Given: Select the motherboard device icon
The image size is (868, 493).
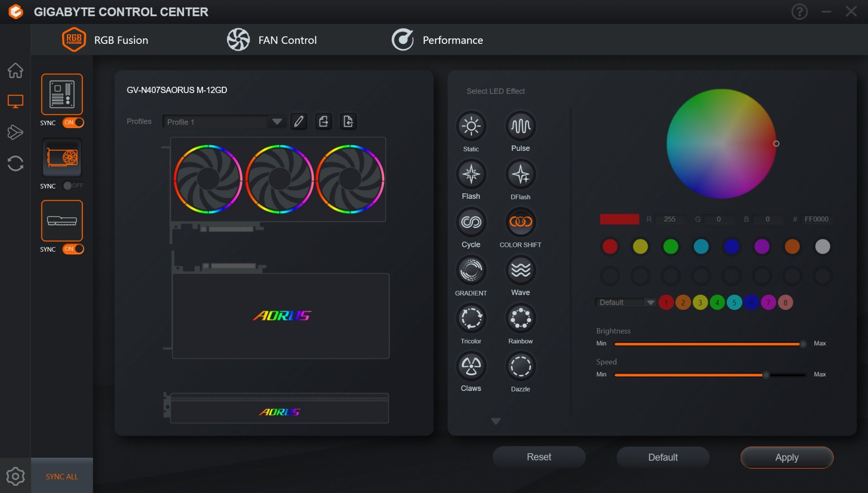Looking at the screenshot, I should (62, 94).
